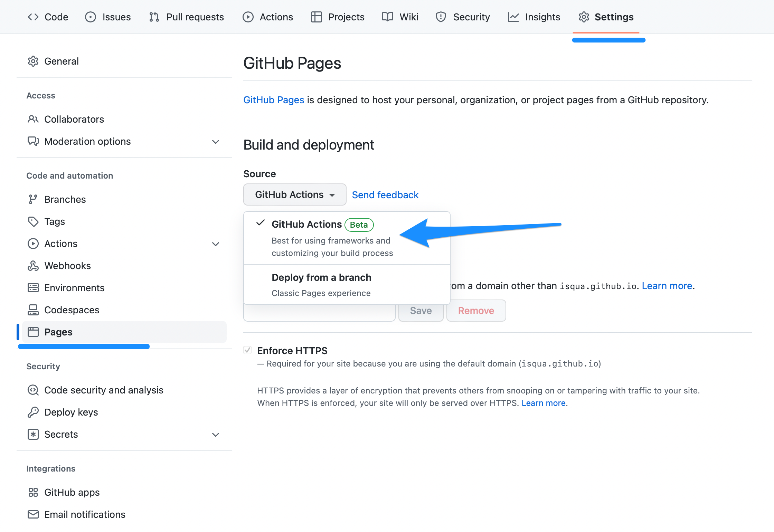Choose Deploy from a branch option
Screen dimensions: 774x532
tap(321, 277)
